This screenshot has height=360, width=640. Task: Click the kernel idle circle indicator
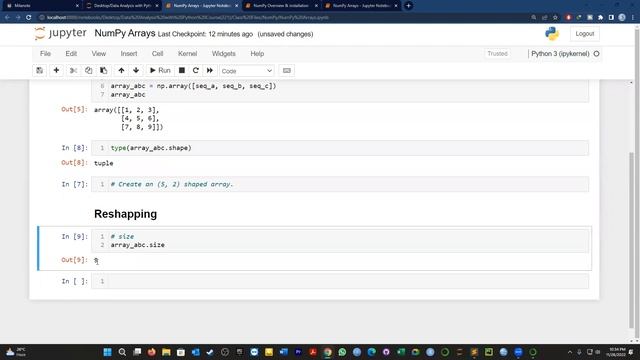click(596, 54)
